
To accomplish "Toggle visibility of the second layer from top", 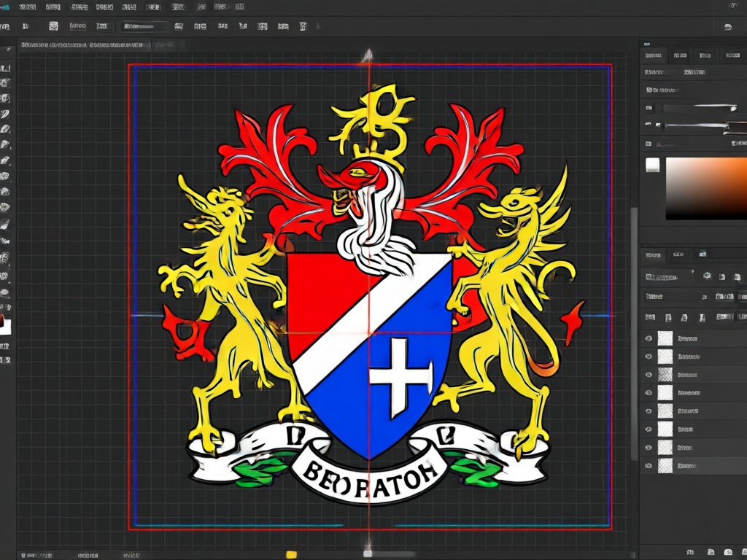I will point(649,357).
